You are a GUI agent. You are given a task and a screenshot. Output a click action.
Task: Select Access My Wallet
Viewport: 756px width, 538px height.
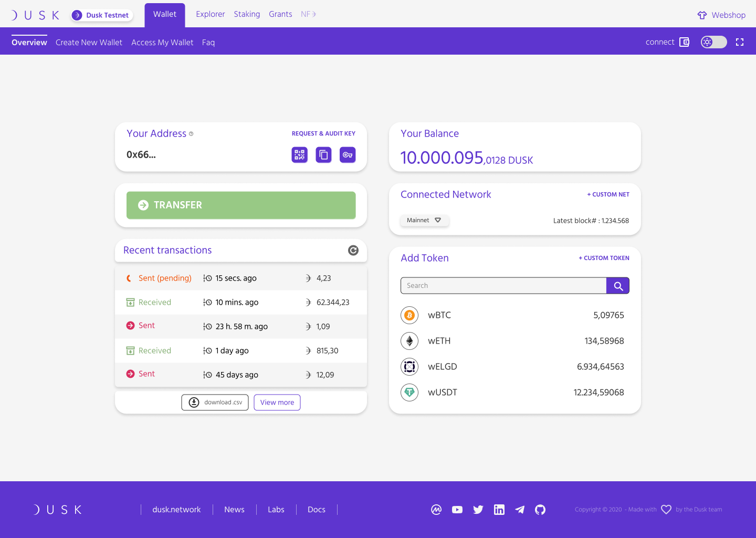pos(162,43)
